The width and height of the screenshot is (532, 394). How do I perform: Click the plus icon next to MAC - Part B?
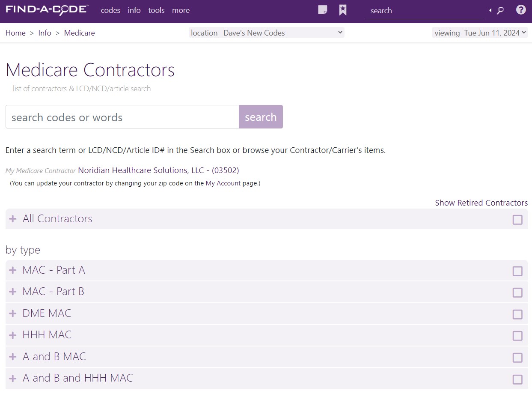[13, 292]
